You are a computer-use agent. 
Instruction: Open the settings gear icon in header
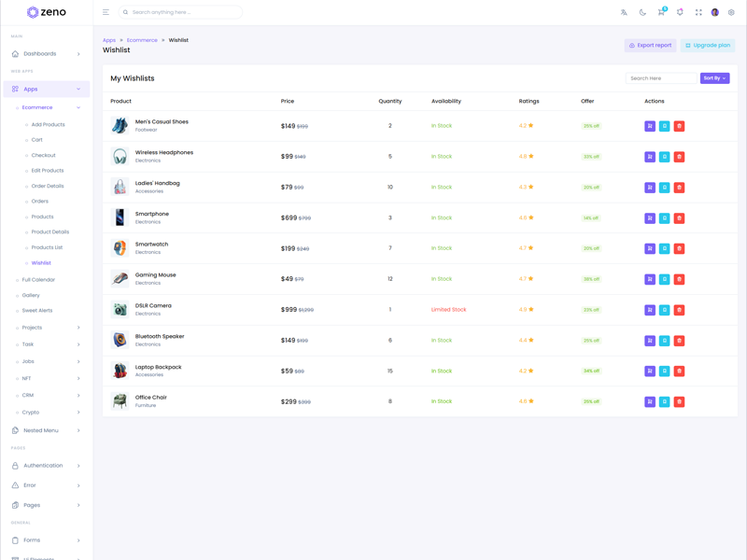(731, 12)
